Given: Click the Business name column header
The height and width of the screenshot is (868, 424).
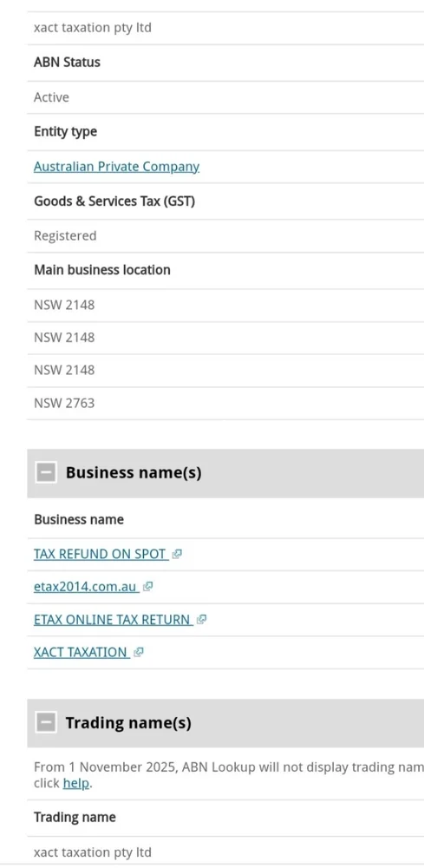Looking at the screenshot, I should coord(79,519).
